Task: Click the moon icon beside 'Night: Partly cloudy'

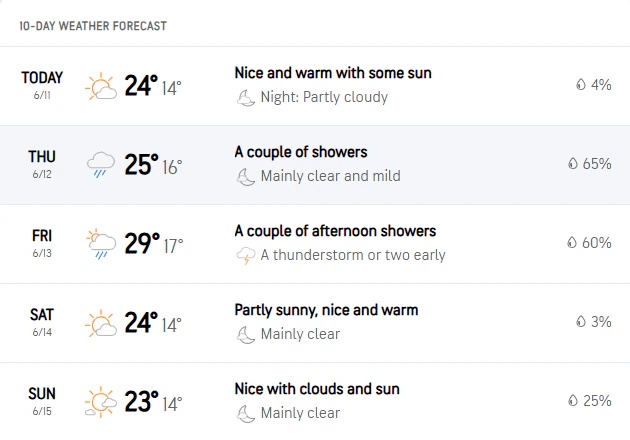Action: (x=245, y=98)
